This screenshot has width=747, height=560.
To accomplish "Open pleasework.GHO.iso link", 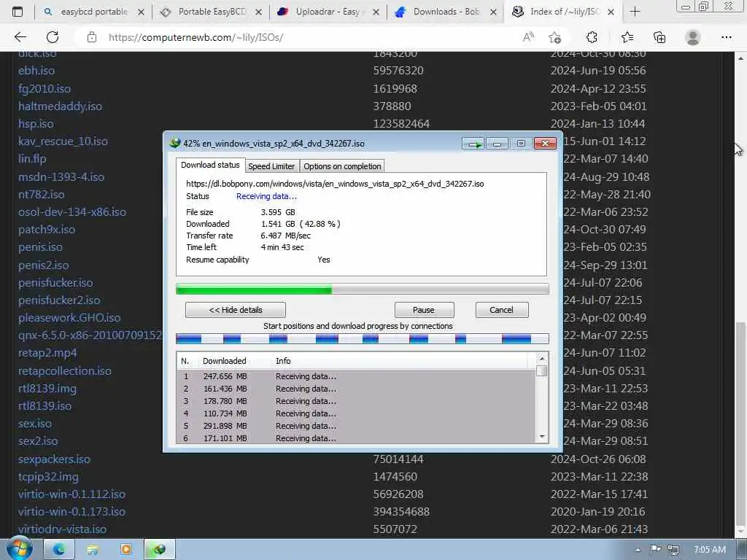I will [69, 318].
